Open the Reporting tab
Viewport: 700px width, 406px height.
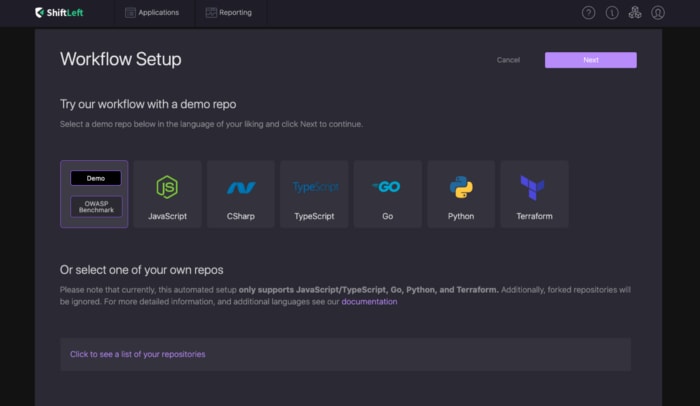[229, 13]
